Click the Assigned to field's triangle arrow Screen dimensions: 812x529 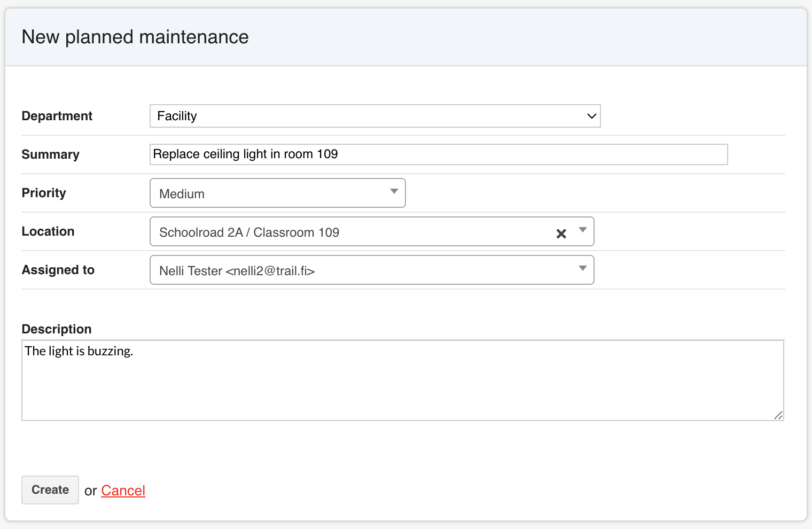[x=583, y=268]
